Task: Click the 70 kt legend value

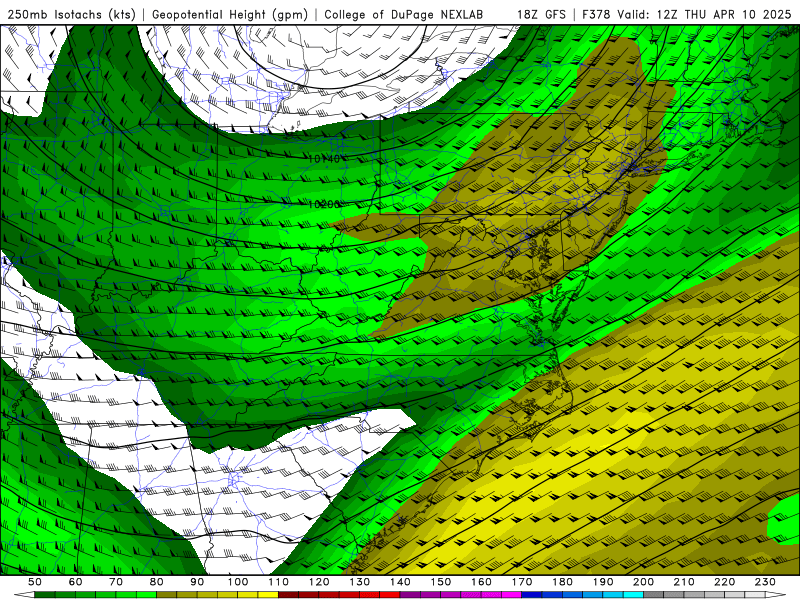Action: [x=116, y=582]
